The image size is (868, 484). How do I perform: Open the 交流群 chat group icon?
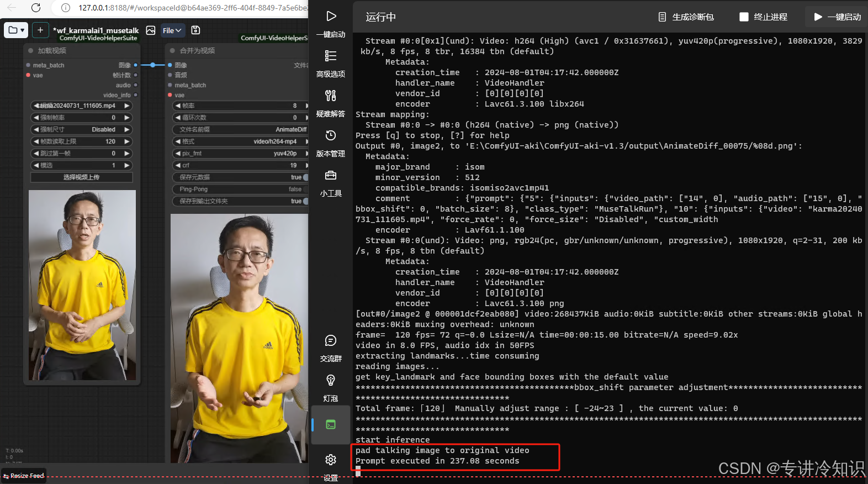coord(330,341)
